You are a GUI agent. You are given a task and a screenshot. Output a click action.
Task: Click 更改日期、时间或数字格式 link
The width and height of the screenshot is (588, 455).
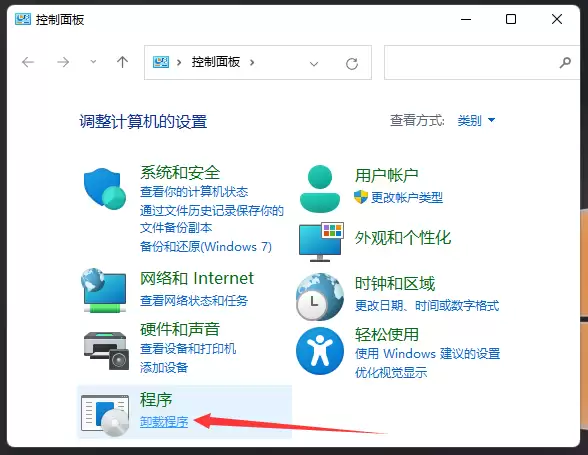427,305
